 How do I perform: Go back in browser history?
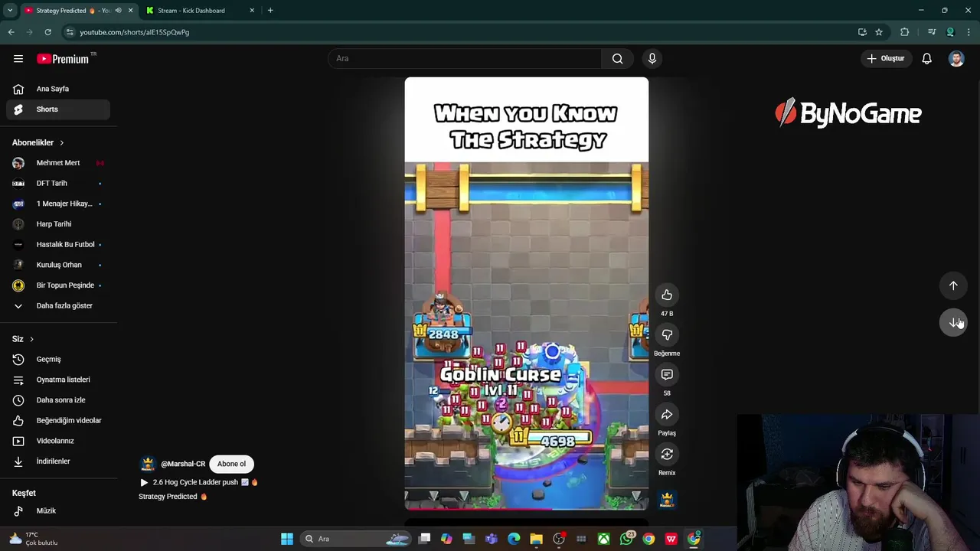point(11,32)
